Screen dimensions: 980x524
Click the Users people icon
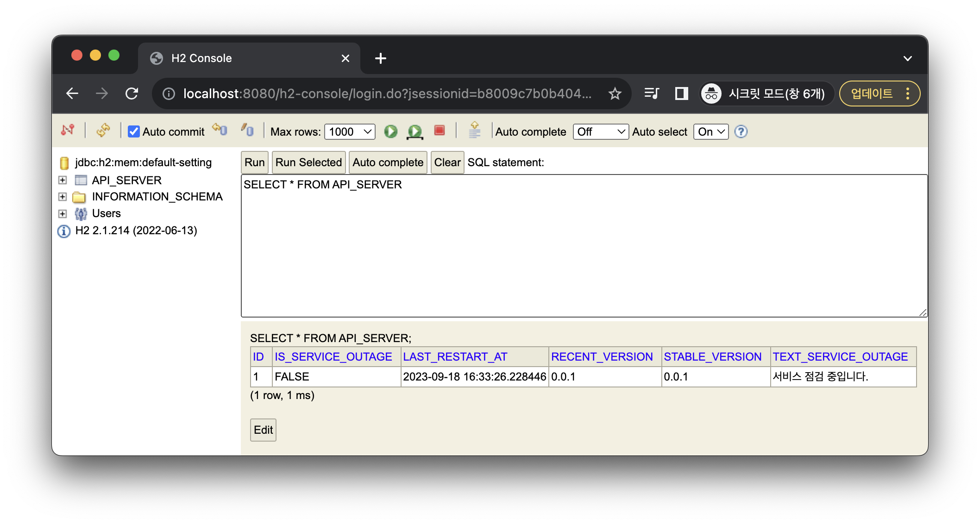(81, 214)
